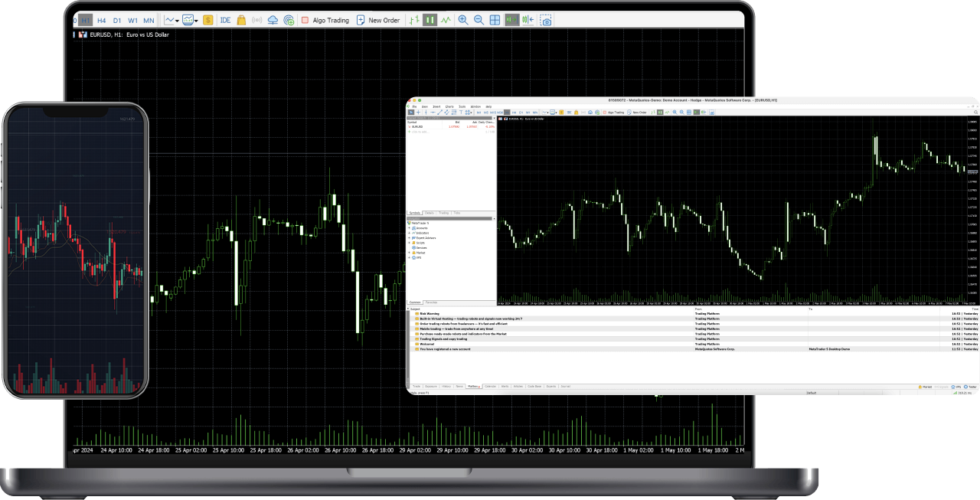The width and height of the screenshot is (980, 500).
Task: Open the Window menu in small window
Action: (475, 106)
